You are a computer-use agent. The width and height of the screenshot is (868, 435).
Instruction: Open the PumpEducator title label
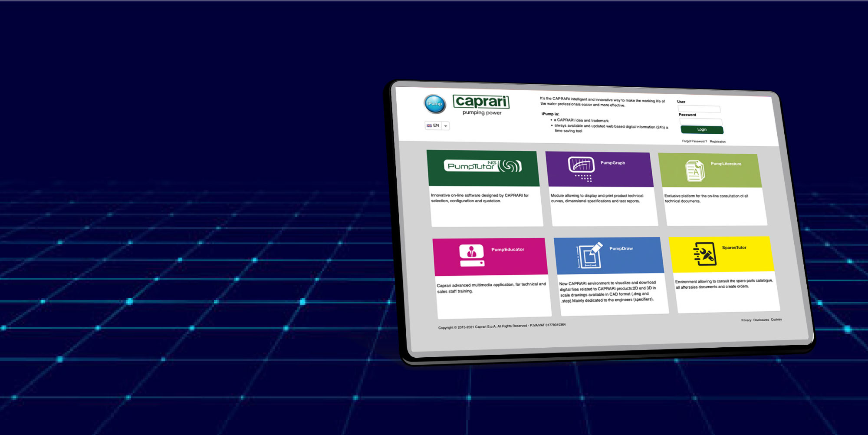[508, 250]
